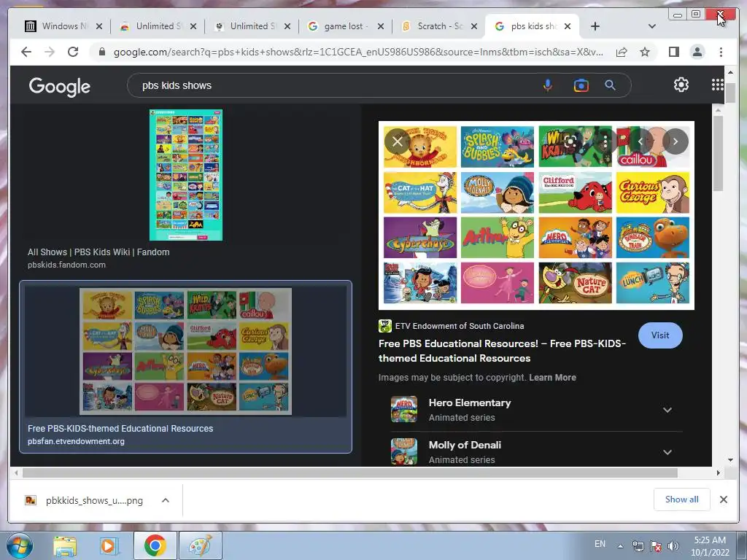Click the magnifier search button
This screenshot has height=560, width=747.
click(x=610, y=86)
